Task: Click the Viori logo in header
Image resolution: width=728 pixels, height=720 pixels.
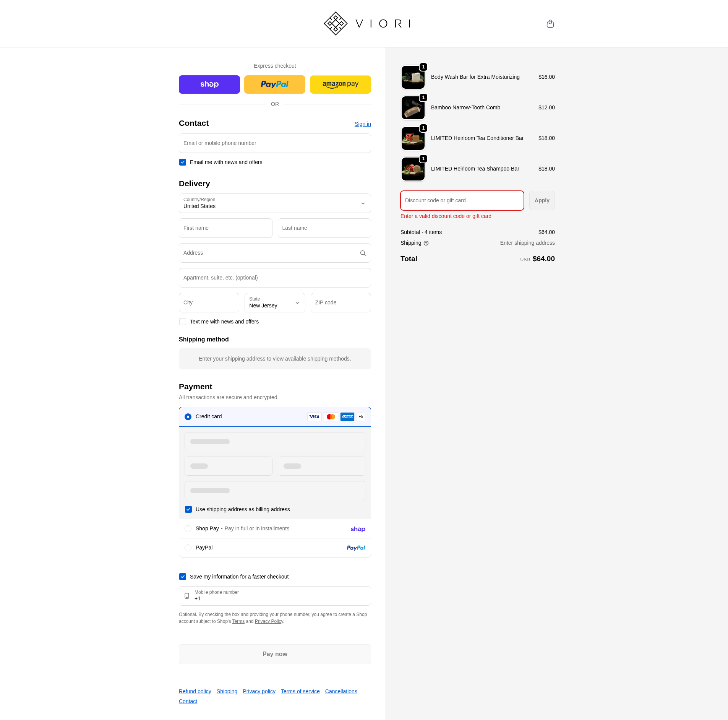Action: tap(367, 24)
